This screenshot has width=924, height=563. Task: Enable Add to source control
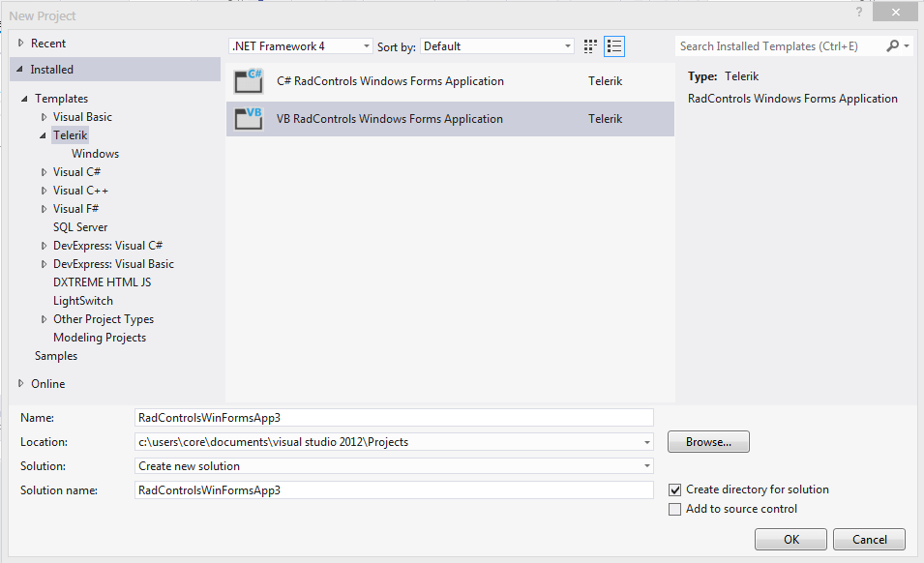tap(675, 510)
